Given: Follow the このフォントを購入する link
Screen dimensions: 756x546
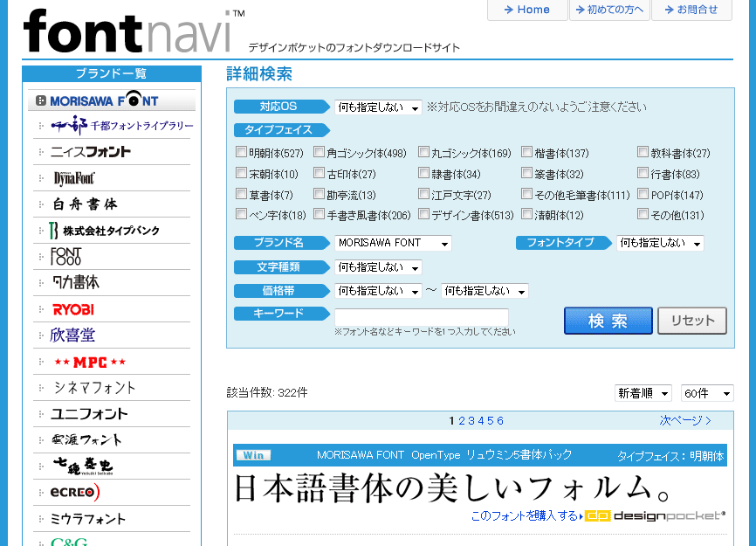Looking at the screenshot, I should point(525,516).
